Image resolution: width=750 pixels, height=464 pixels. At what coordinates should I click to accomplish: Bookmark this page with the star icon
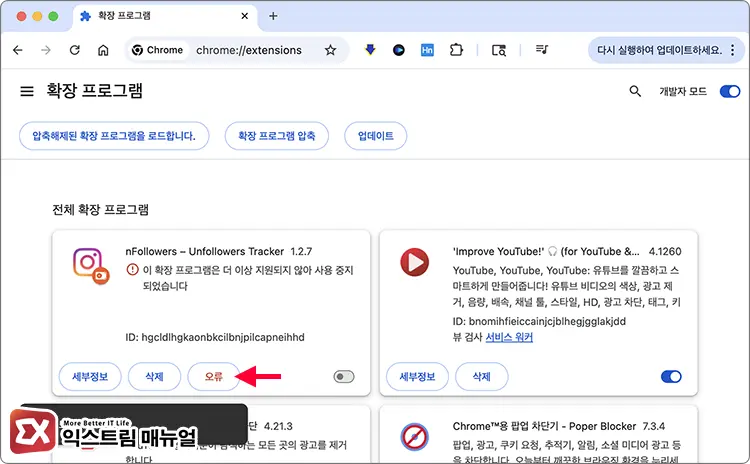[330, 50]
